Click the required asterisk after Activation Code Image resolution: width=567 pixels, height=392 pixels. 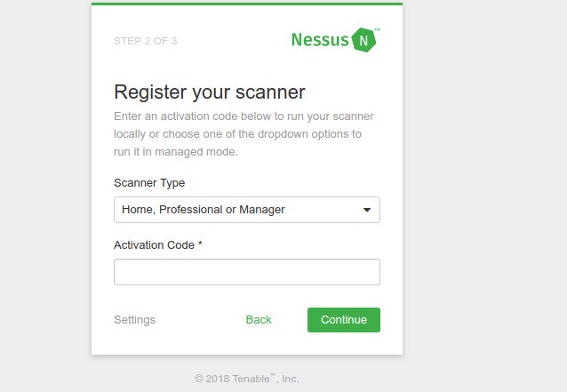click(200, 244)
